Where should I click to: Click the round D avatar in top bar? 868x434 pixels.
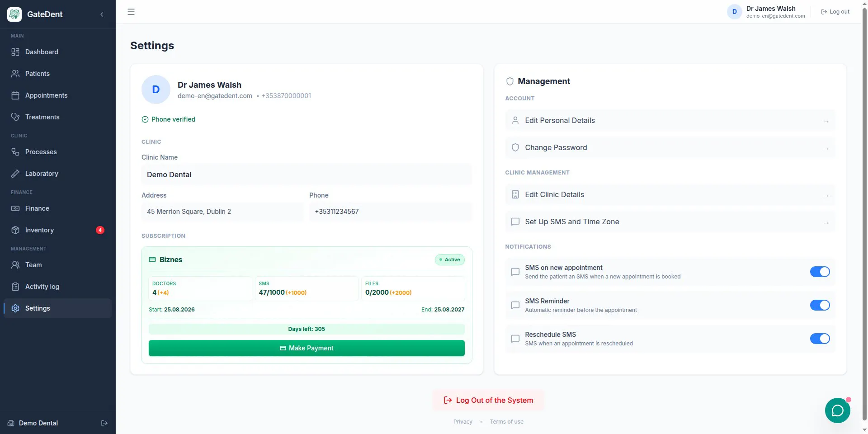(734, 12)
